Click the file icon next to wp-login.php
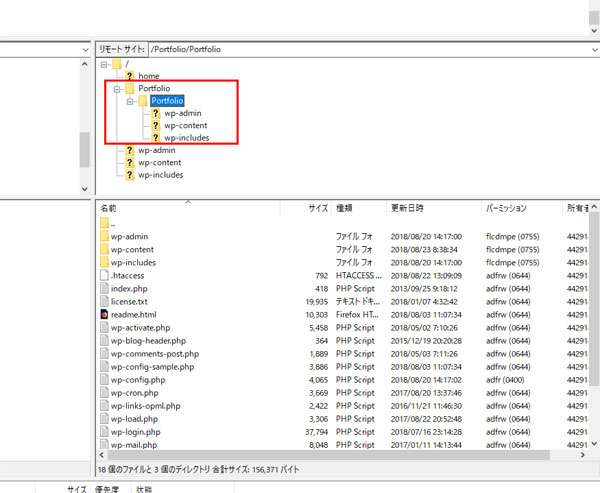Screen dimensions: 600x493 (x=104, y=432)
